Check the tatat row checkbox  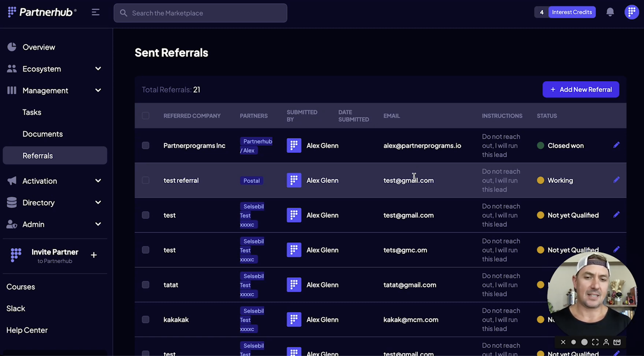pos(145,285)
